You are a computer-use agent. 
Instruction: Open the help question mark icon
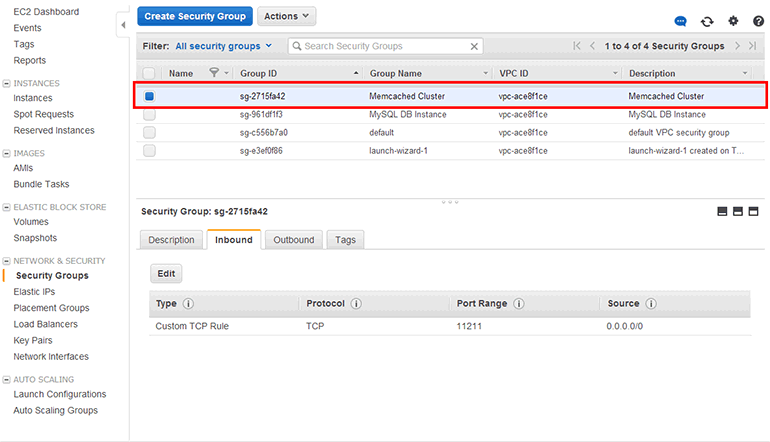[757, 21]
